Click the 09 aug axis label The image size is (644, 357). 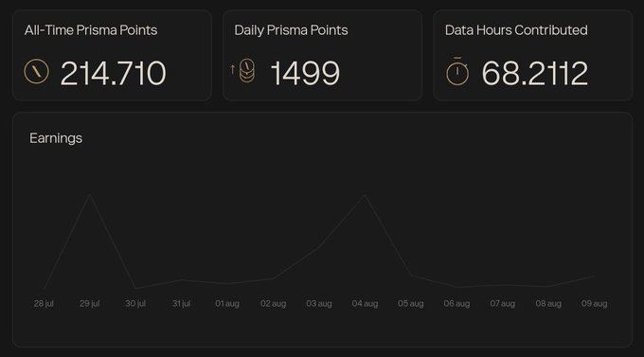tap(595, 304)
